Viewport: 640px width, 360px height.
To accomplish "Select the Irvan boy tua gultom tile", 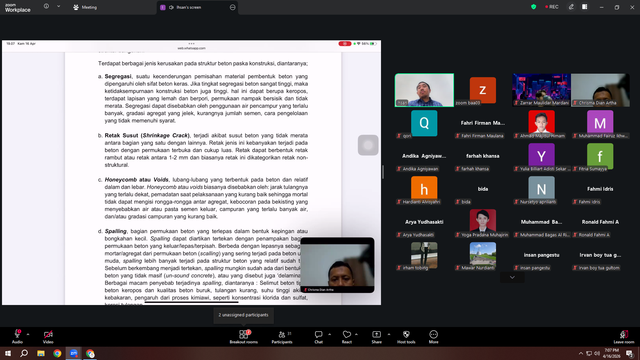I will click(600, 256).
